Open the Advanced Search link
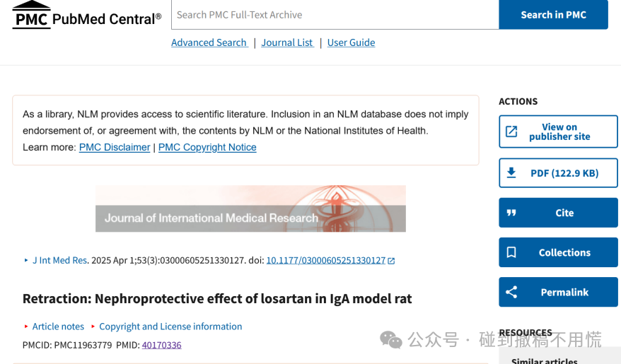Viewport: 621px width, 364px height. click(209, 42)
